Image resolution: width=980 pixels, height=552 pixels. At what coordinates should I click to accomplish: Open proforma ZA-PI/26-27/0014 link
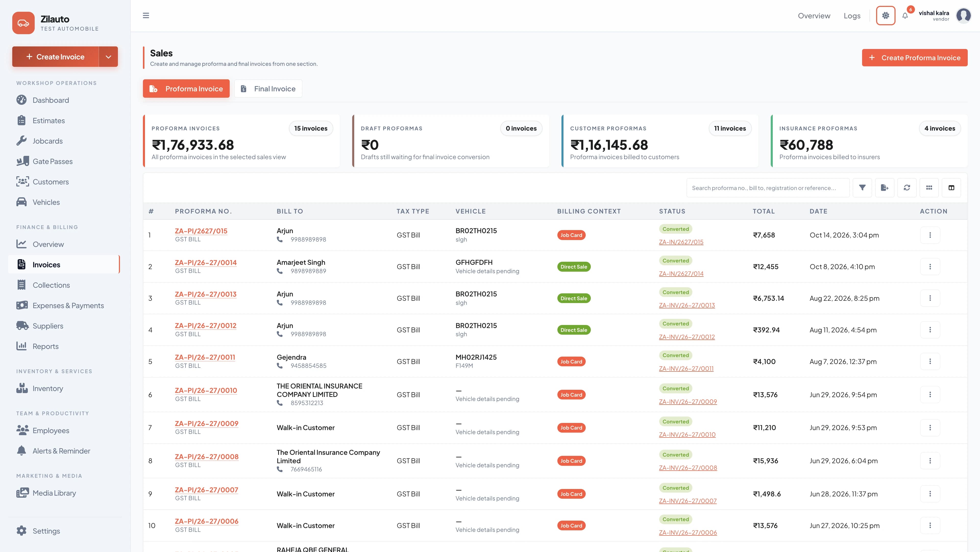[206, 263]
